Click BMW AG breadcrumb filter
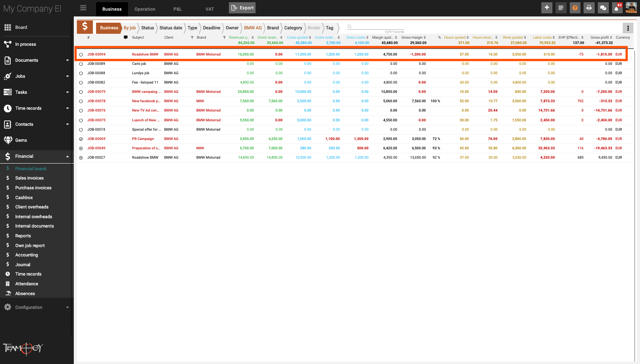Screen dimensions: 640x364 pyautogui.click(x=253, y=28)
